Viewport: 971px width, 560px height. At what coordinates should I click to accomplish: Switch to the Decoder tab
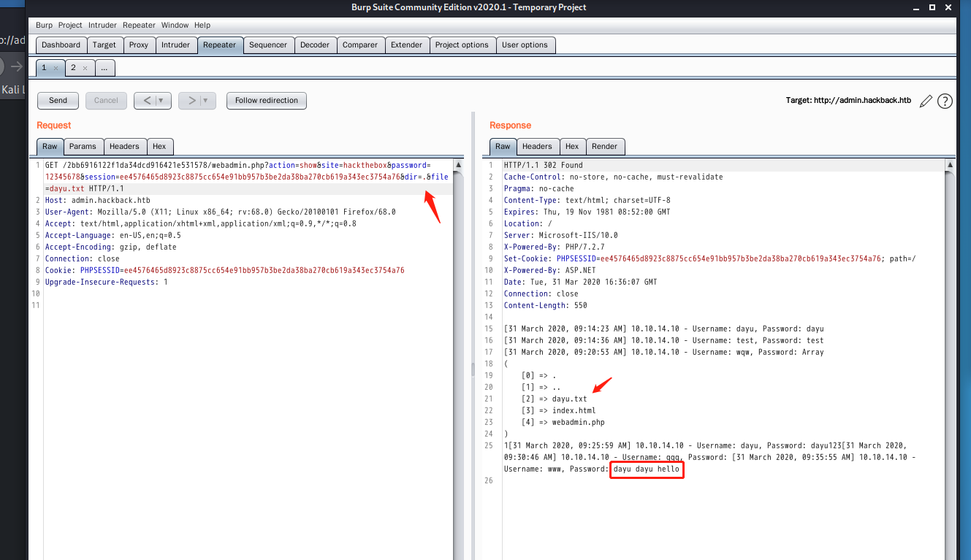(315, 45)
